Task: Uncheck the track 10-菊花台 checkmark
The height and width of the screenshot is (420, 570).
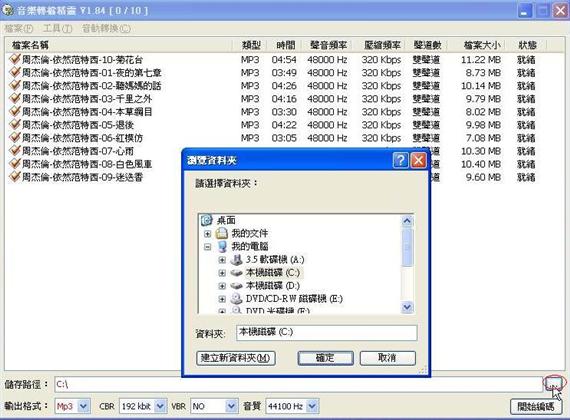Action: click(x=15, y=59)
